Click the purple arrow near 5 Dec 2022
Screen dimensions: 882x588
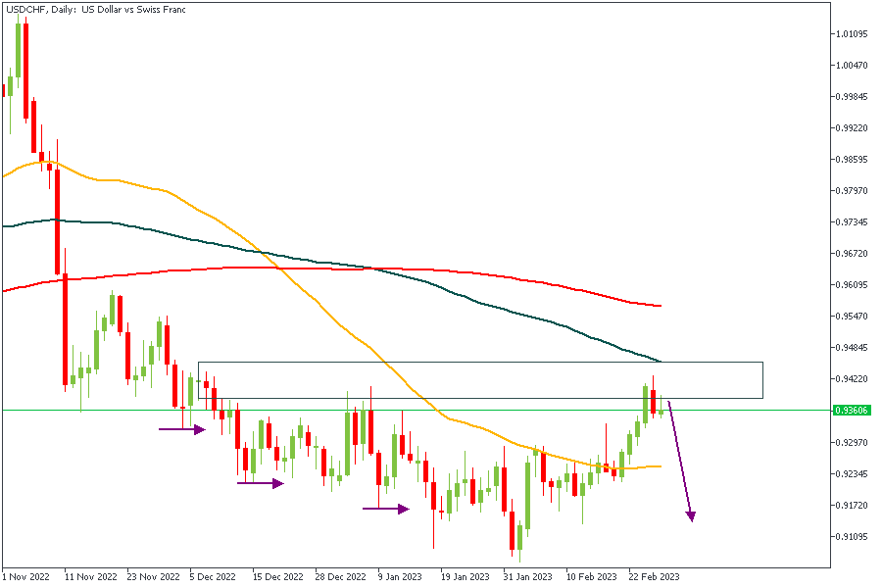pyautogui.click(x=182, y=429)
